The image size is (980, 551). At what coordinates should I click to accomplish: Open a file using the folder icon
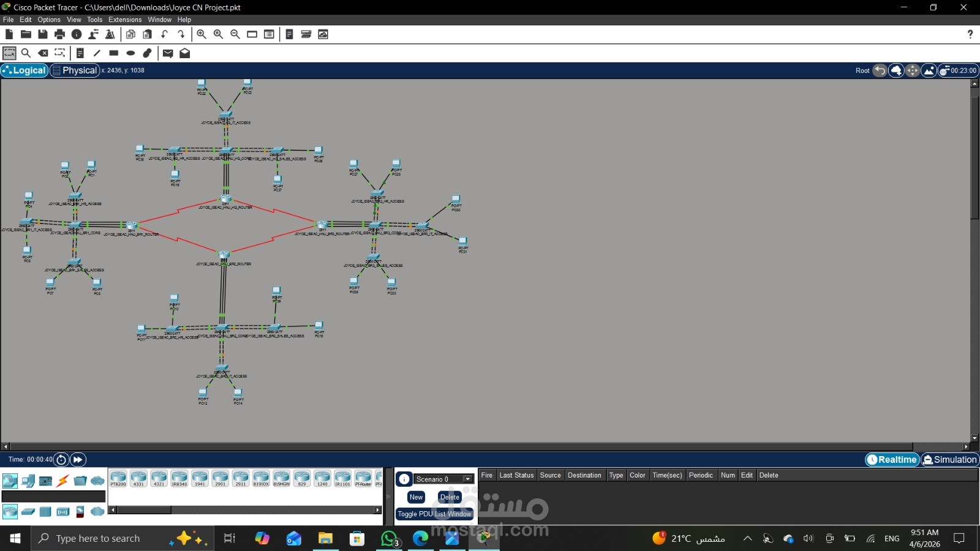tap(26, 34)
